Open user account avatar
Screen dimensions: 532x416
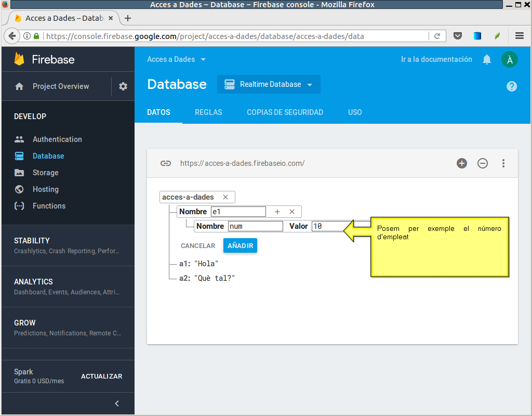pos(509,59)
